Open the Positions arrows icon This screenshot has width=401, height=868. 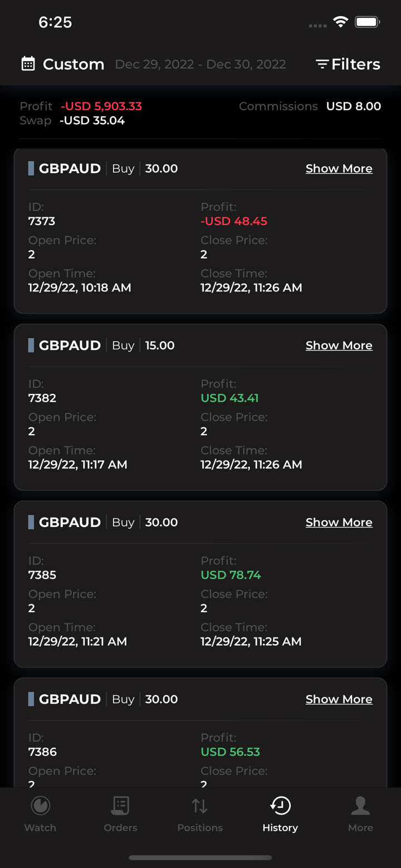pyautogui.click(x=200, y=806)
